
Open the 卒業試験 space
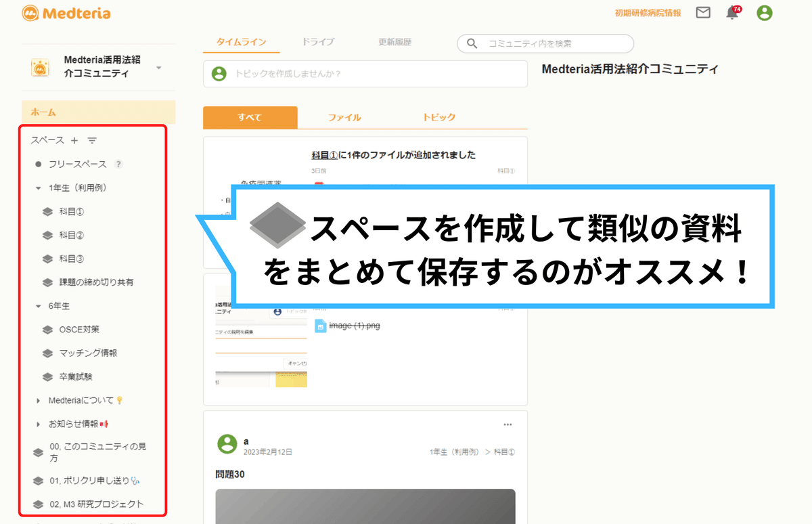pos(76,376)
